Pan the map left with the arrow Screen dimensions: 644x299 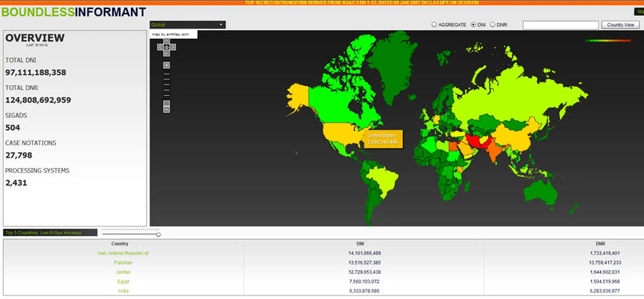tap(160, 47)
